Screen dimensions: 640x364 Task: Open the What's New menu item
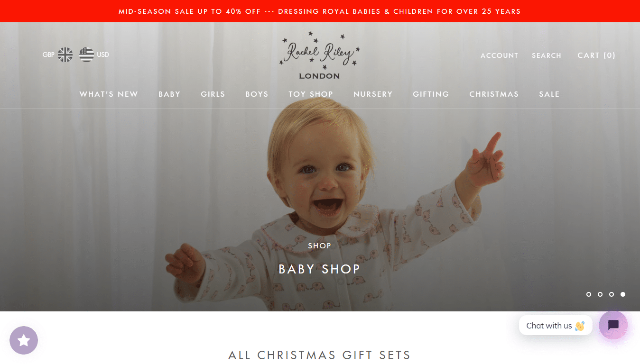[109, 94]
